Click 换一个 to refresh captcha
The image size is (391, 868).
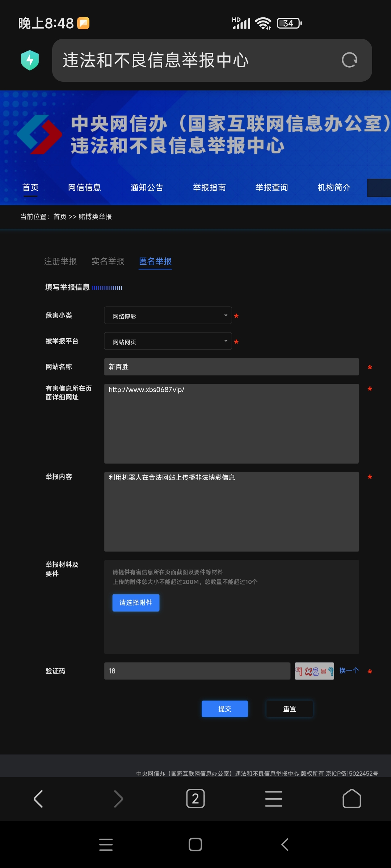(349, 671)
